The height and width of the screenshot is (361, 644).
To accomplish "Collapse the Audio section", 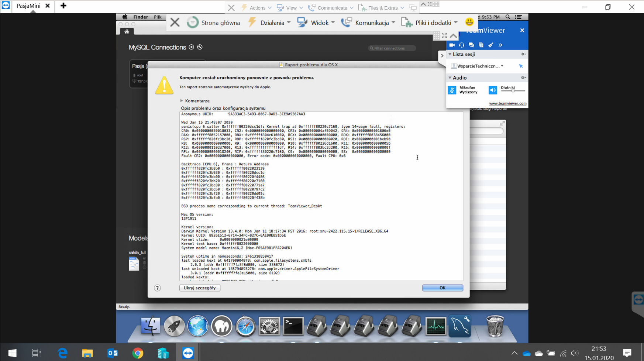I will pos(450,78).
